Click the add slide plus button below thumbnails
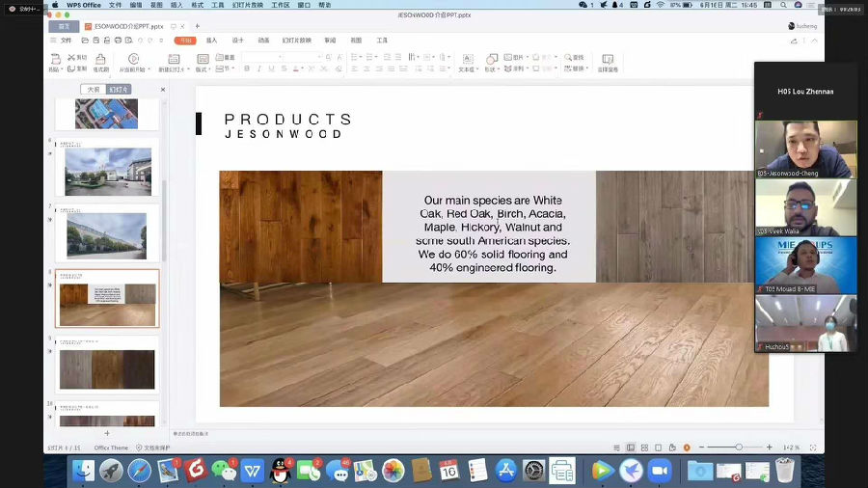 107,434
